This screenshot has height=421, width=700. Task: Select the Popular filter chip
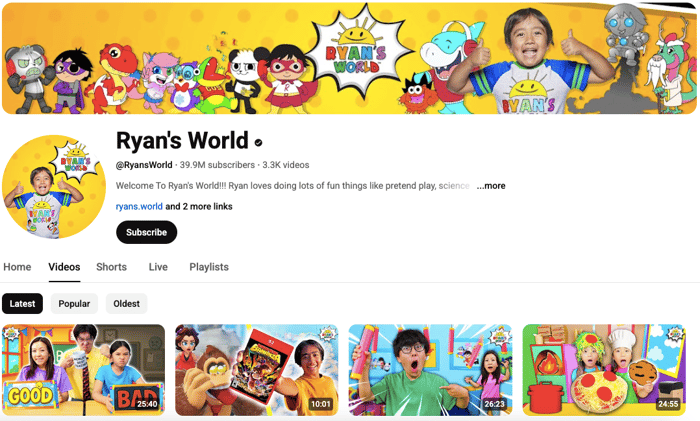74,304
